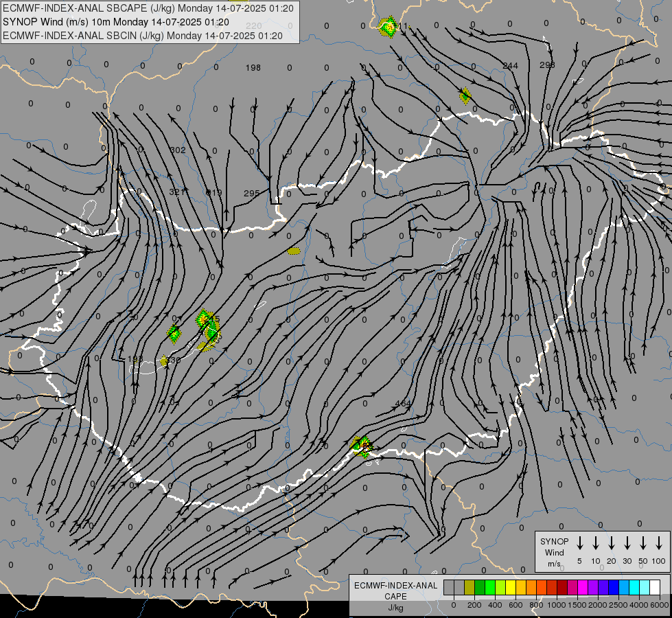Click the 10 m/s wind arrow in legend
This screenshot has height=618, width=672.
coord(596,543)
